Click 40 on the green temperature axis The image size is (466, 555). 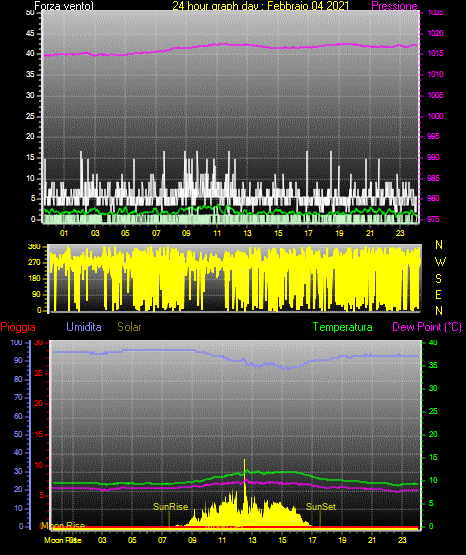click(433, 342)
